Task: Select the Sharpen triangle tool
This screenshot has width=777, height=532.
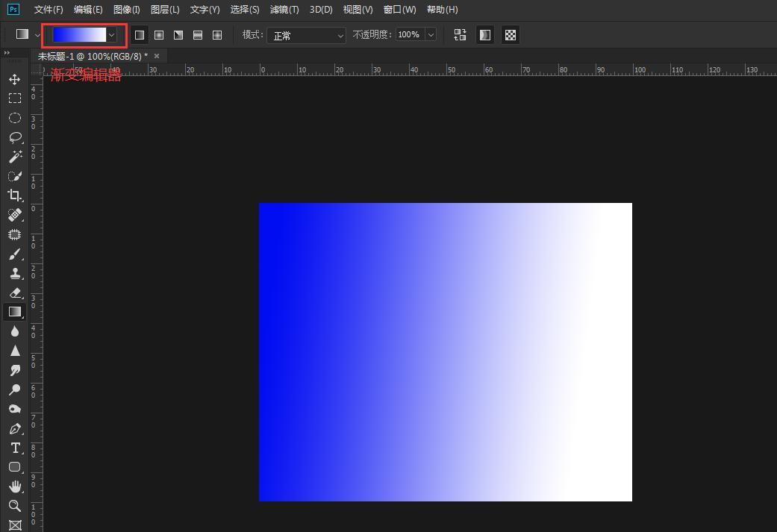Action: pos(15,351)
